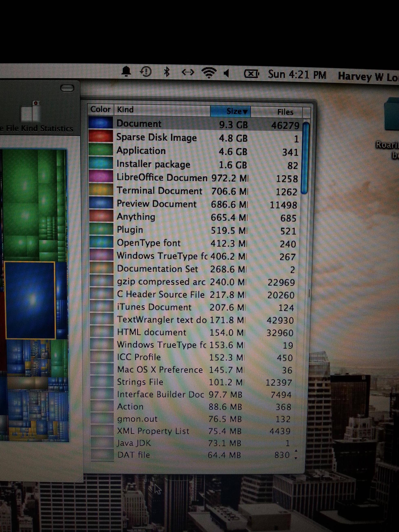This screenshot has height=532, width=399.
Task: Click the toolbar toggle pill button
Action: click(x=67, y=88)
